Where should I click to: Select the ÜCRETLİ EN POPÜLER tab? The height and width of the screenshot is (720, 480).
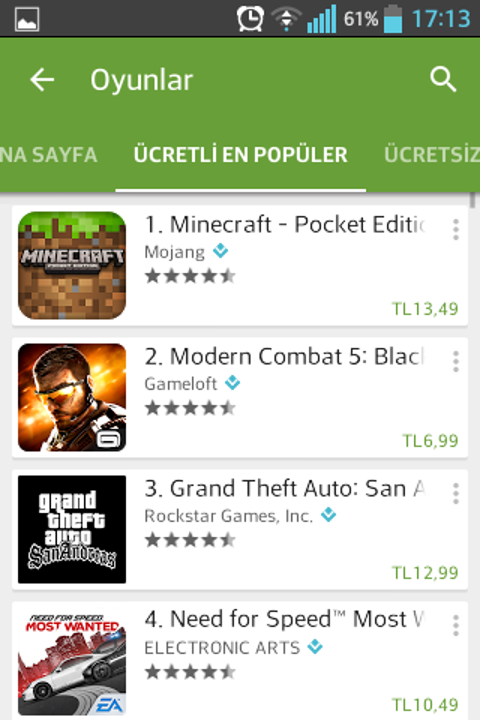(240, 155)
